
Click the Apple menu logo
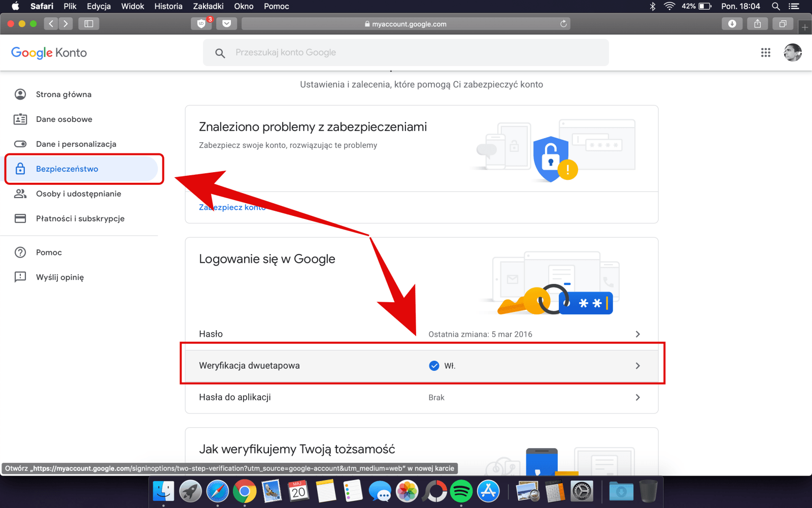tap(16, 6)
